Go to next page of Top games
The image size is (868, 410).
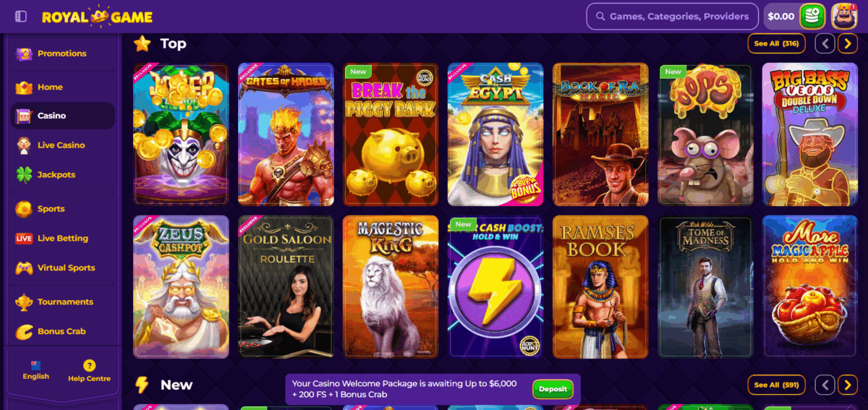(x=848, y=43)
